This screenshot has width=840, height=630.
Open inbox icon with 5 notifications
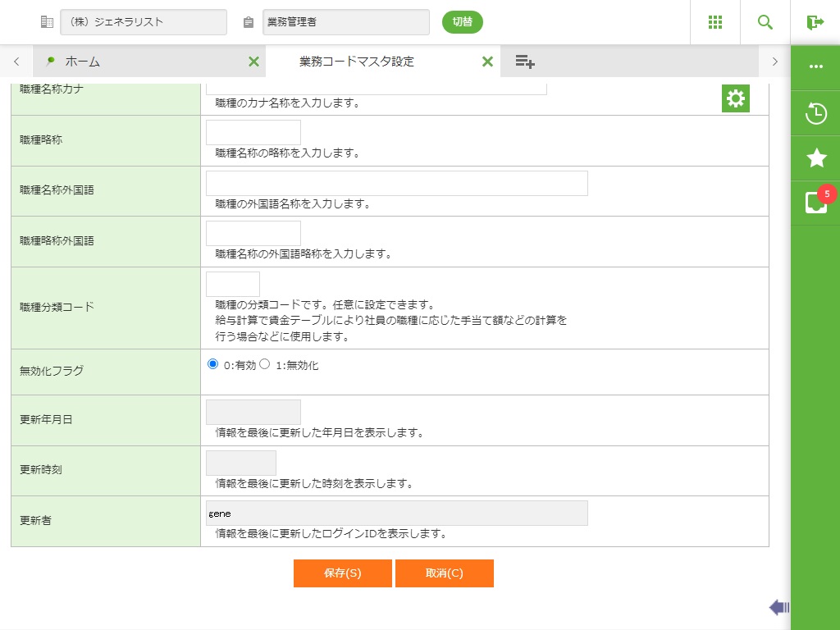(815, 203)
